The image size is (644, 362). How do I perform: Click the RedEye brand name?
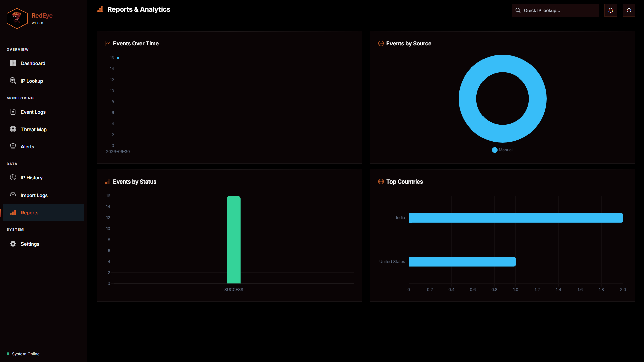click(x=42, y=16)
